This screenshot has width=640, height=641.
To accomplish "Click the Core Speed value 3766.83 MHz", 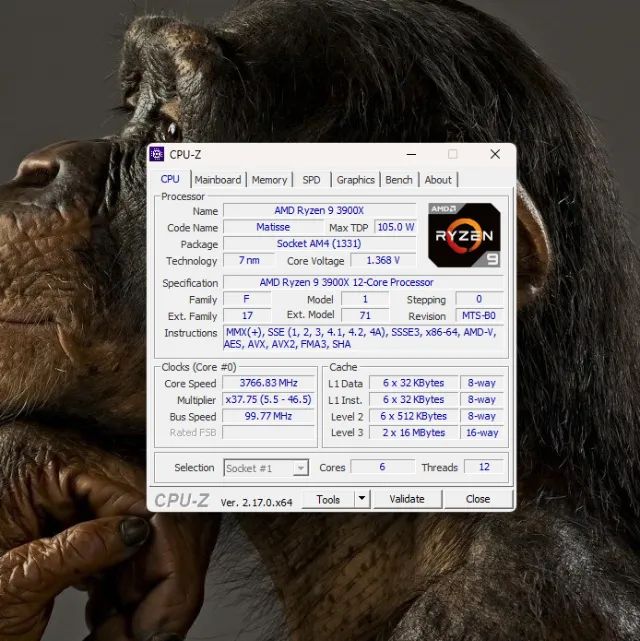I will coord(269,383).
